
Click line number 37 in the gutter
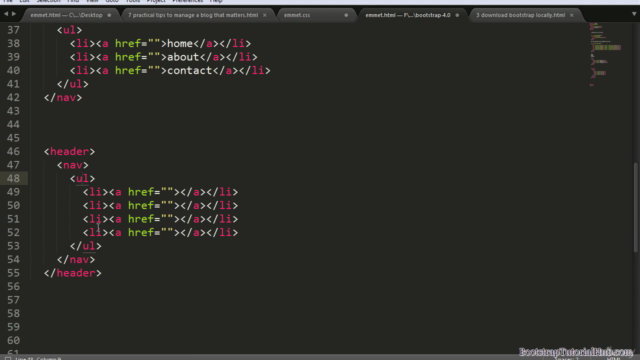click(x=13, y=30)
